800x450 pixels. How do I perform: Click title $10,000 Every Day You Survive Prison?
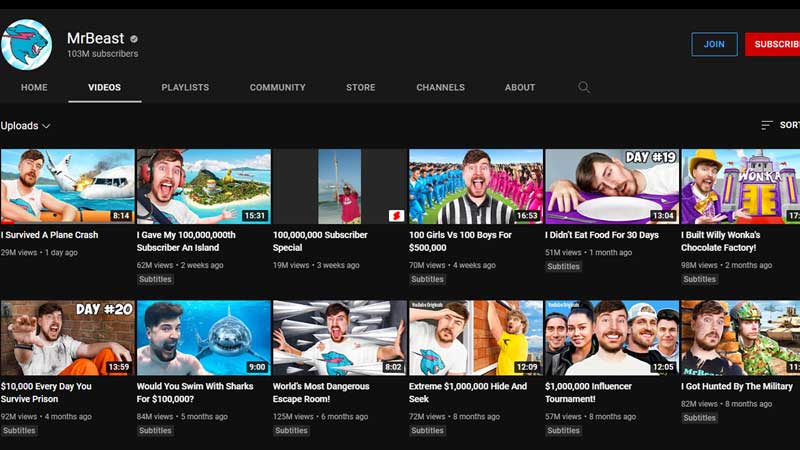coord(46,392)
